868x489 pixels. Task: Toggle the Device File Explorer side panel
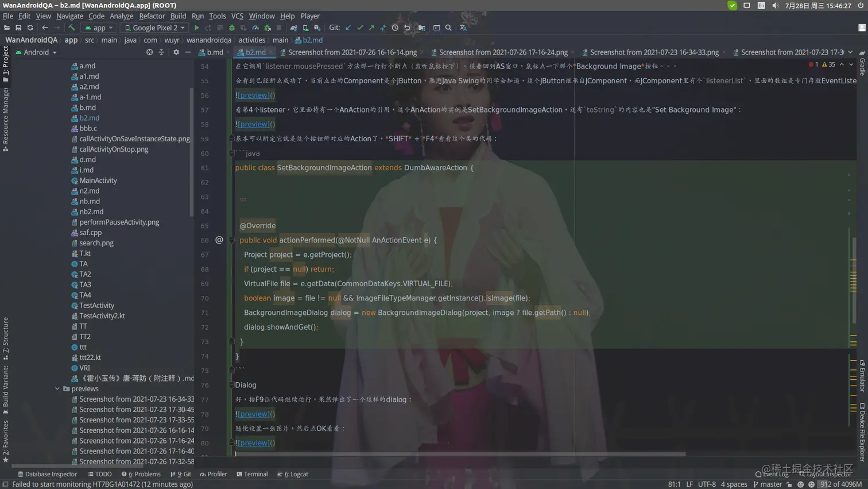point(862,432)
